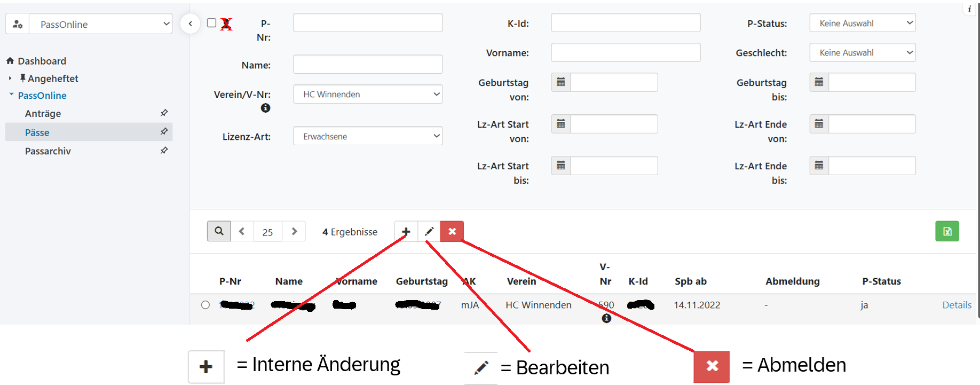Expand the P-Status dropdown
Viewport: 980px width, 385px height.
[x=863, y=23]
